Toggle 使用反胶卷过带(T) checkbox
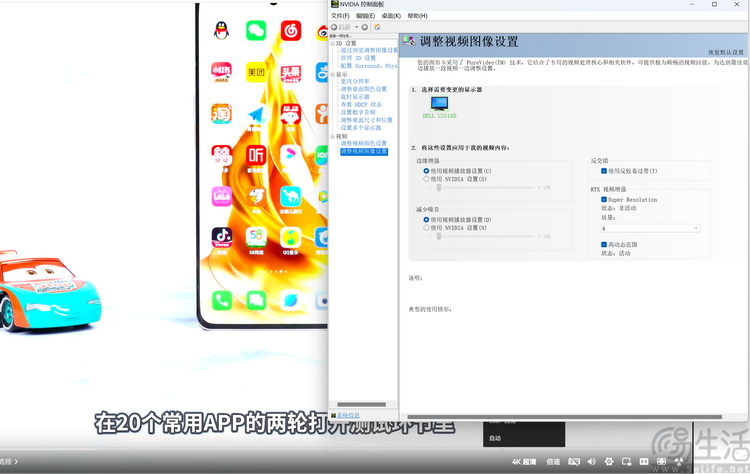Viewport: 750px width, 474px height. point(604,171)
